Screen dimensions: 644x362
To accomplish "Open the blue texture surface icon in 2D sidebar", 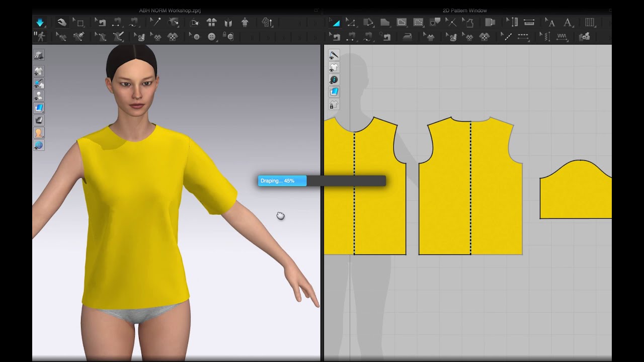I will point(334,92).
